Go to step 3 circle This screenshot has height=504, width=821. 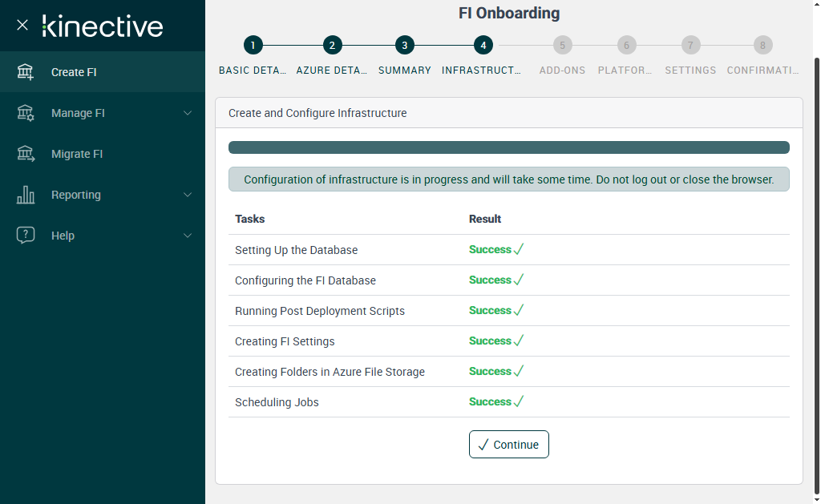pyautogui.click(x=405, y=45)
